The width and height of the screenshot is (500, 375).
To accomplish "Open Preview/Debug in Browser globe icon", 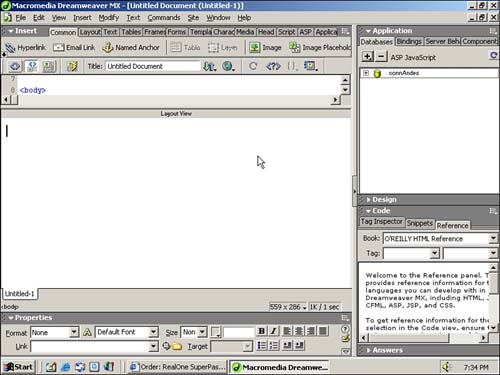I will coord(228,66).
